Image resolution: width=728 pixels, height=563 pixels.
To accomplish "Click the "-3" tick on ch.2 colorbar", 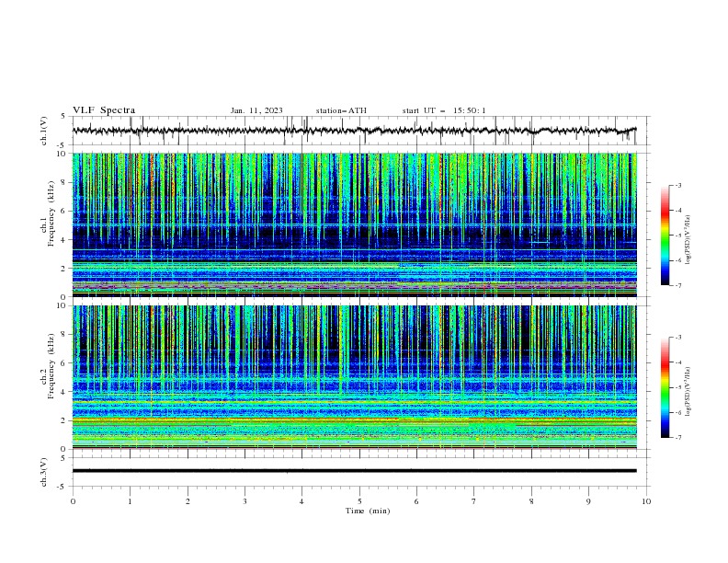I will [x=678, y=338].
